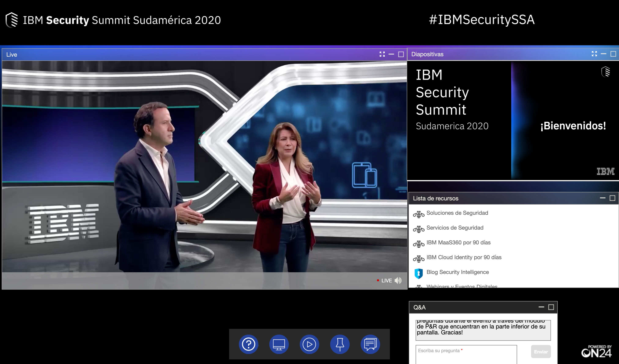Open the Soluciones de Seguridad resource
Image resolution: width=619 pixels, height=364 pixels.
(457, 213)
